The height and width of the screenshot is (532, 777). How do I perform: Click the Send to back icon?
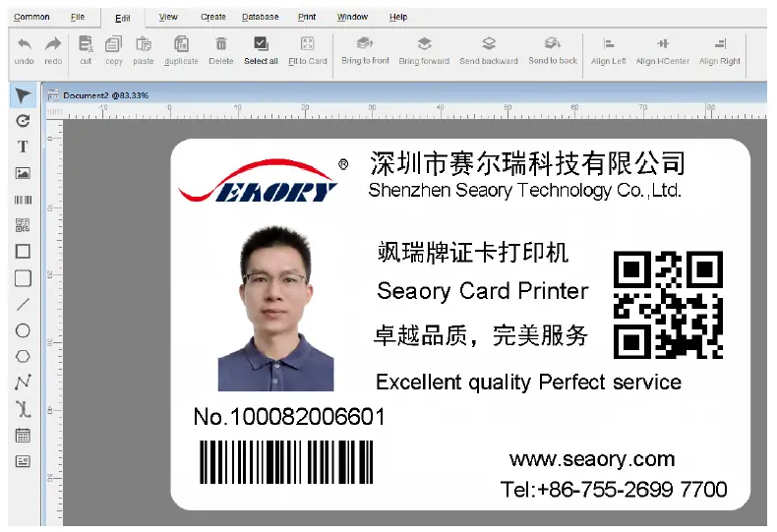point(553,43)
